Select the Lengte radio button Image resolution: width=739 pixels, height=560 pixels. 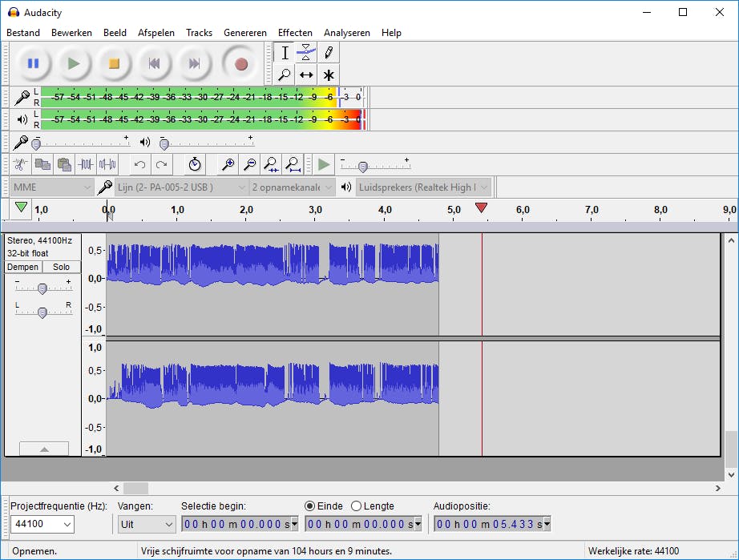[x=357, y=506]
